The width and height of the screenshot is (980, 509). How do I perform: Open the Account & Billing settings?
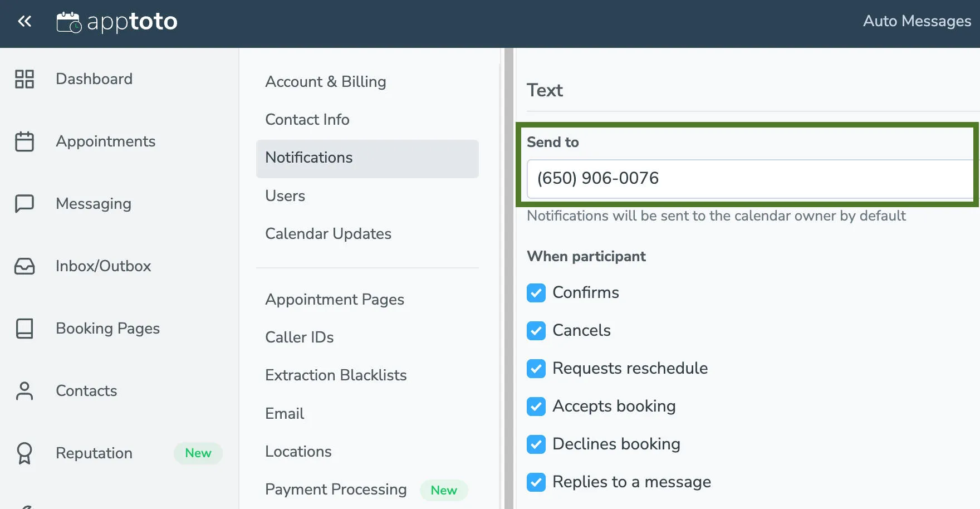pyautogui.click(x=326, y=82)
